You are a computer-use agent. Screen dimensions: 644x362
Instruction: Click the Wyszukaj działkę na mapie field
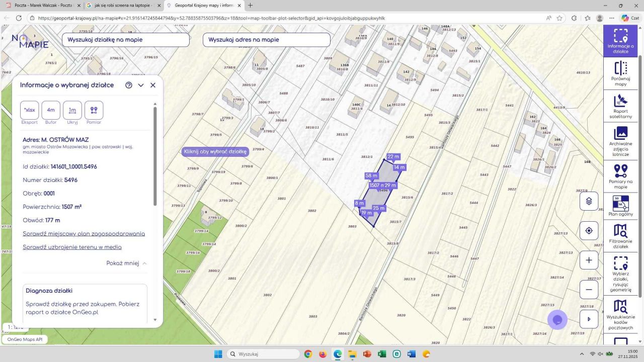126,40
